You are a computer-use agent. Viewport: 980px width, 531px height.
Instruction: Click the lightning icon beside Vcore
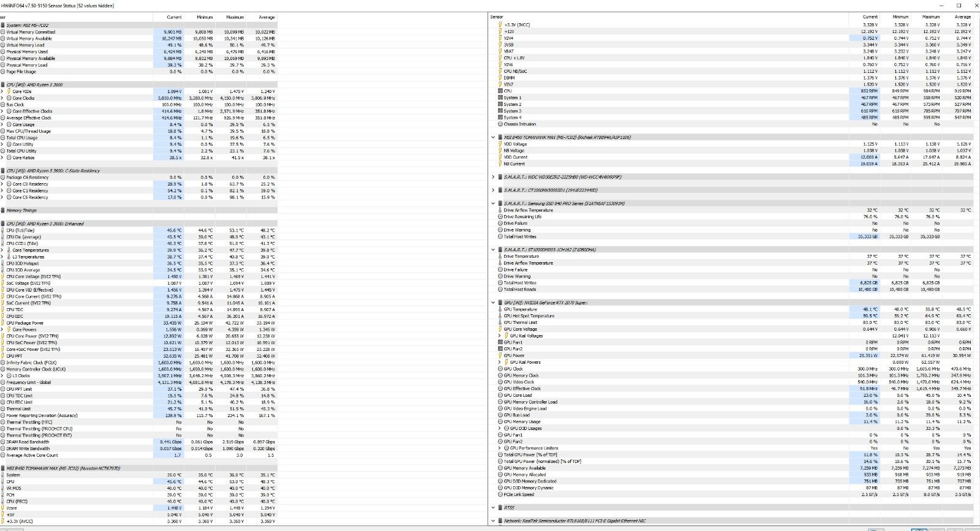(3, 508)
